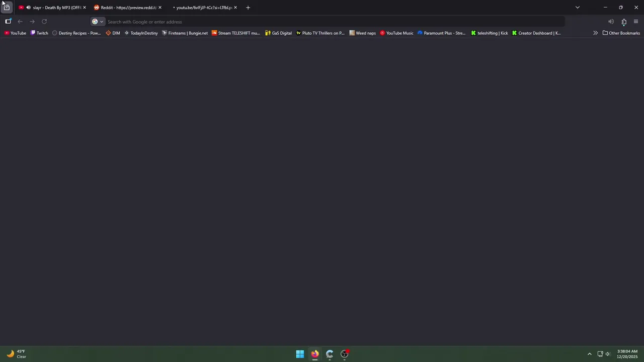Open Firefox View in the tab strip
Screen dimensions: 644x362
point(7,8)
